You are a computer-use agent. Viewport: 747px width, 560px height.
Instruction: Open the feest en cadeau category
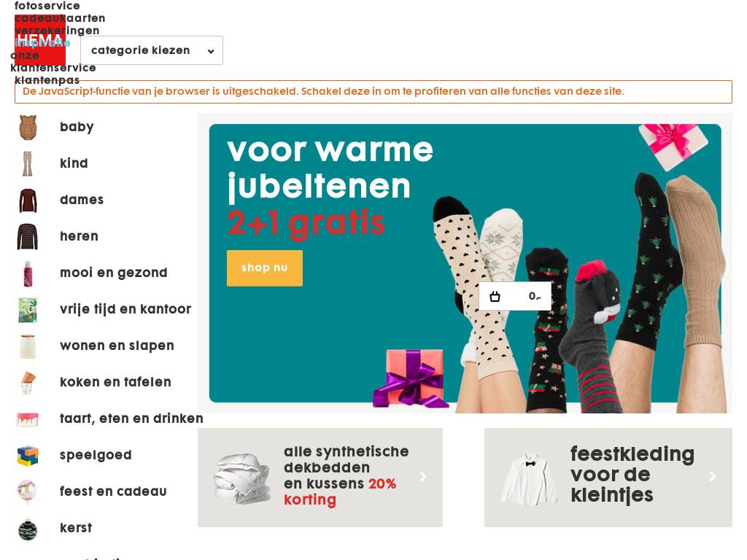[x=113, y=491]
